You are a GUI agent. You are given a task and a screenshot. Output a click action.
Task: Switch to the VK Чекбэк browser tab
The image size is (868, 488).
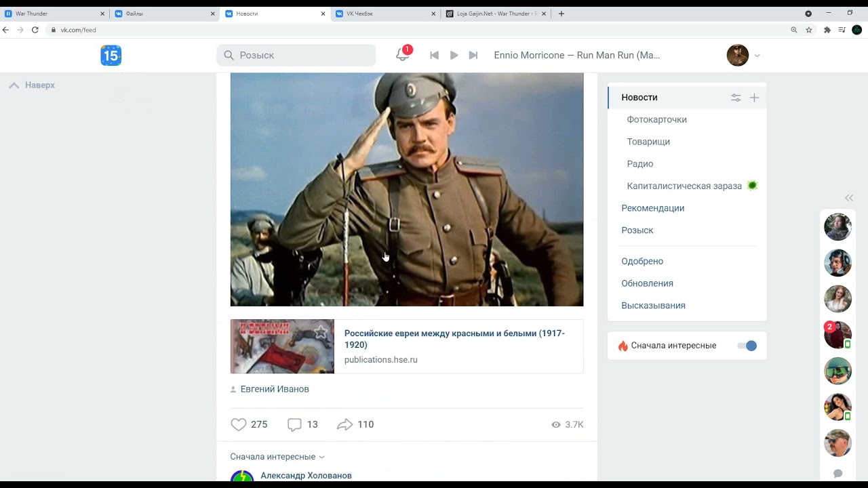click(x=385, y=14)
